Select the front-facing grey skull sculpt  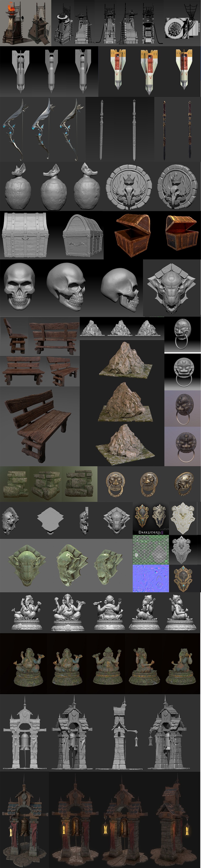click(20, 286)
